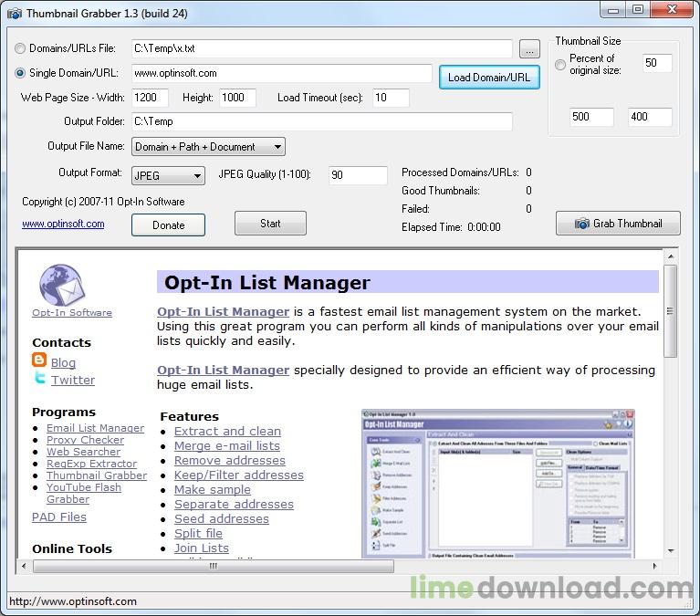Click the Donate button
The height and width of the screenshot is (616, 700).
(168, 225)
